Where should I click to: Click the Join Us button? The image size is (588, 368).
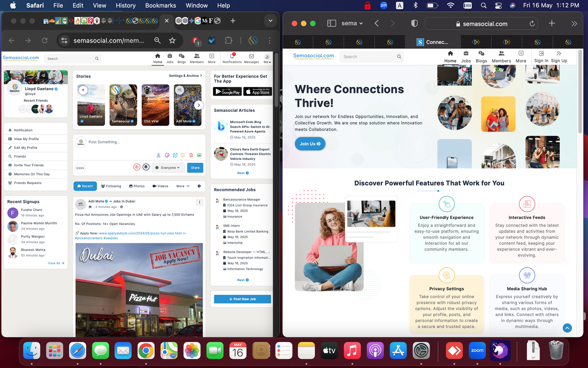[x=310, y=144]
